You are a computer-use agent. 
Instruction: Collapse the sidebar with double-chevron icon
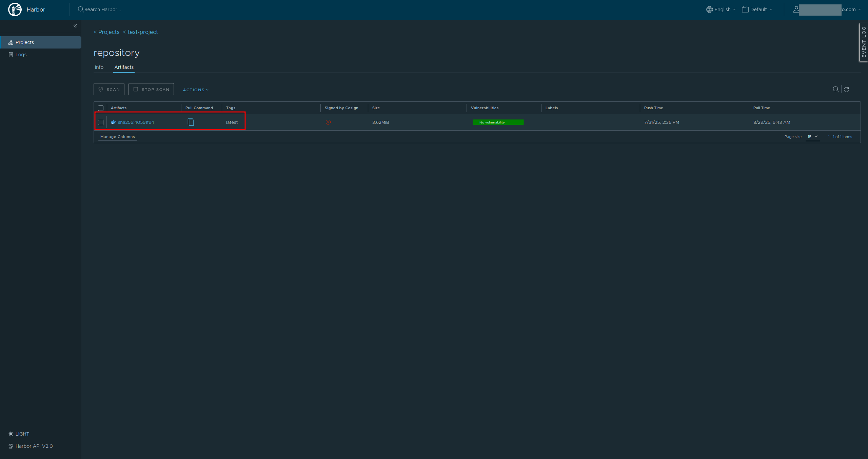click(75, 26)
